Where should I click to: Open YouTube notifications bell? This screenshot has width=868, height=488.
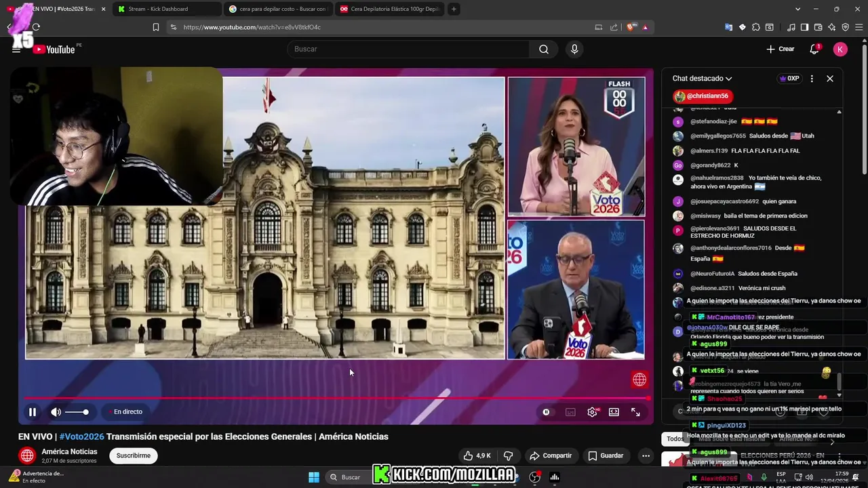[x=814, y=49]
